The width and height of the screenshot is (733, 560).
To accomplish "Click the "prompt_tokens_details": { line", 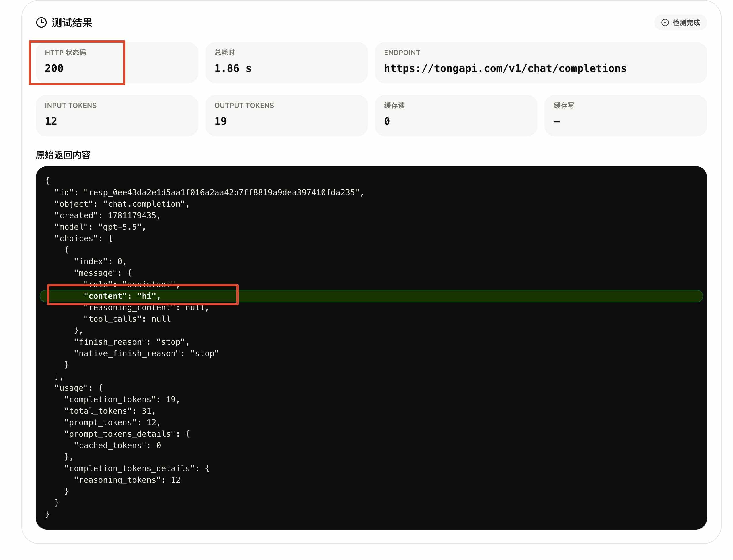I will 127,434.
